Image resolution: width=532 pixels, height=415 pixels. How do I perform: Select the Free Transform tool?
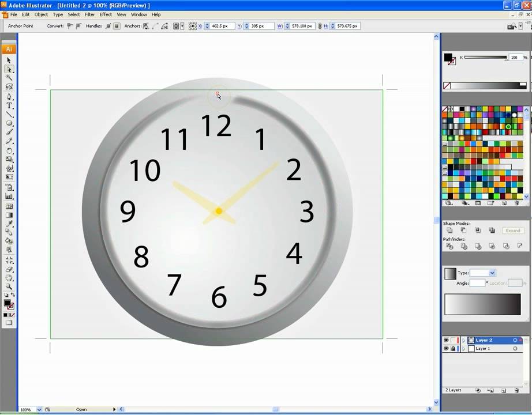point(9,177)
